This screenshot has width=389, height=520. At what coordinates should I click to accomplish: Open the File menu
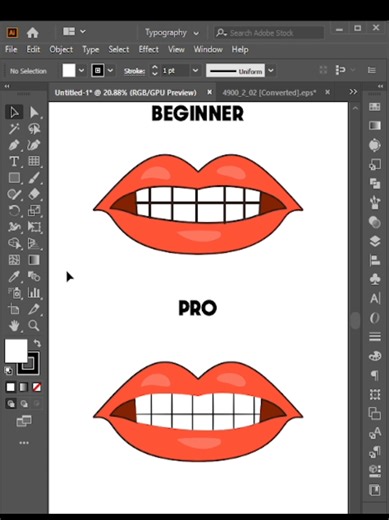(x=11, y=50)
